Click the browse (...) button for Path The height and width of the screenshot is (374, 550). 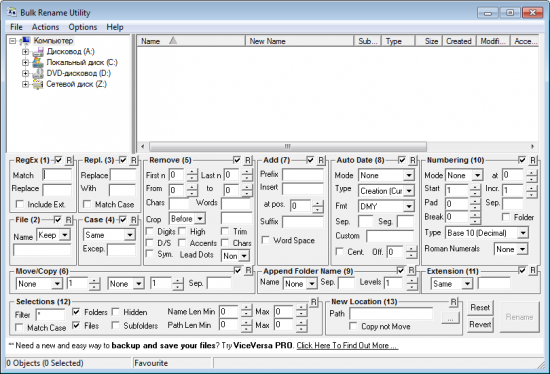[x=450, y=318]
